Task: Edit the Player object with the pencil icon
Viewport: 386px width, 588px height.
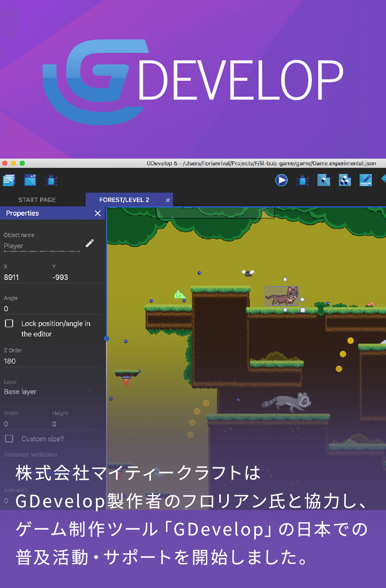Action: pos(90,243)
